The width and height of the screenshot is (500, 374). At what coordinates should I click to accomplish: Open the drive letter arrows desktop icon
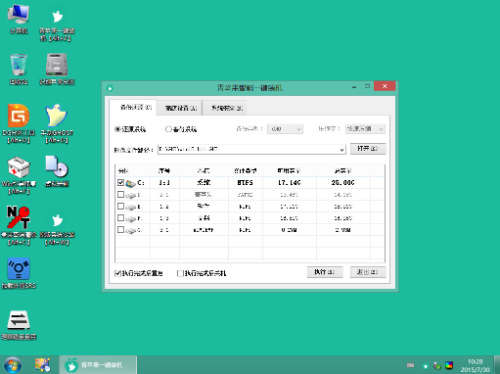[19, 325]
